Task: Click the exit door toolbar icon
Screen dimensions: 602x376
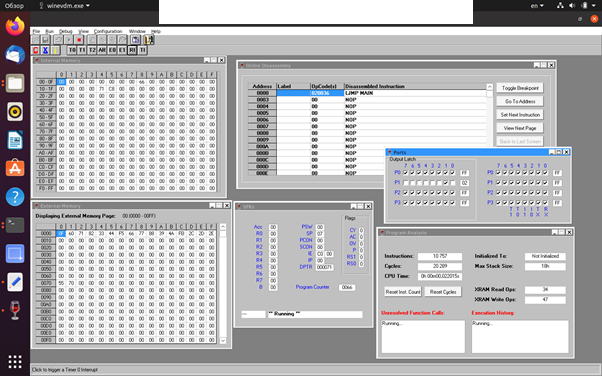Action: (149, 40)
